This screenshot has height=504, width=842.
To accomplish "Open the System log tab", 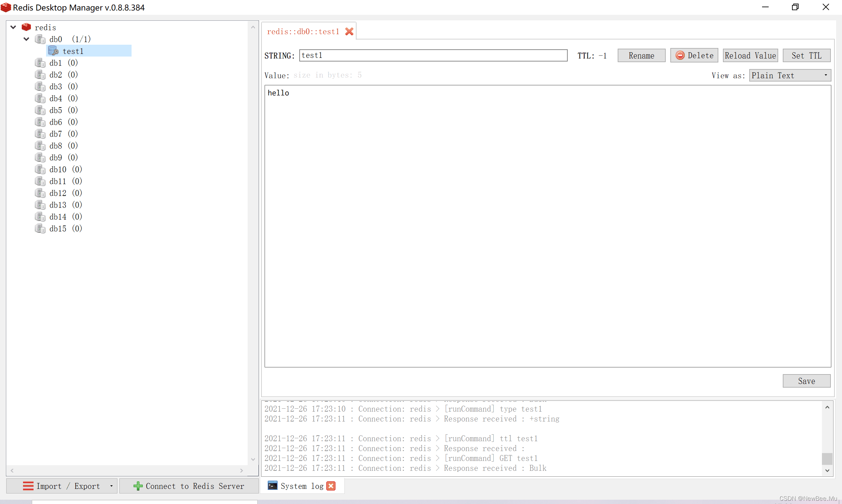I will pos(302,486).
